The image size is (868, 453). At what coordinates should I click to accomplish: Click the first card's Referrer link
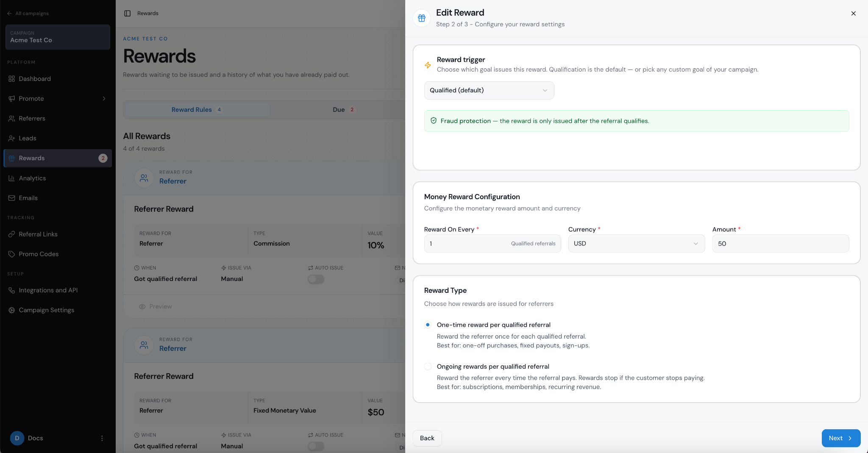coord(173,181)
